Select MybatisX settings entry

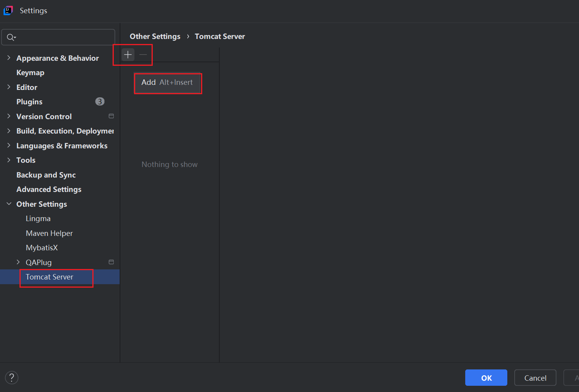(42, 248)
